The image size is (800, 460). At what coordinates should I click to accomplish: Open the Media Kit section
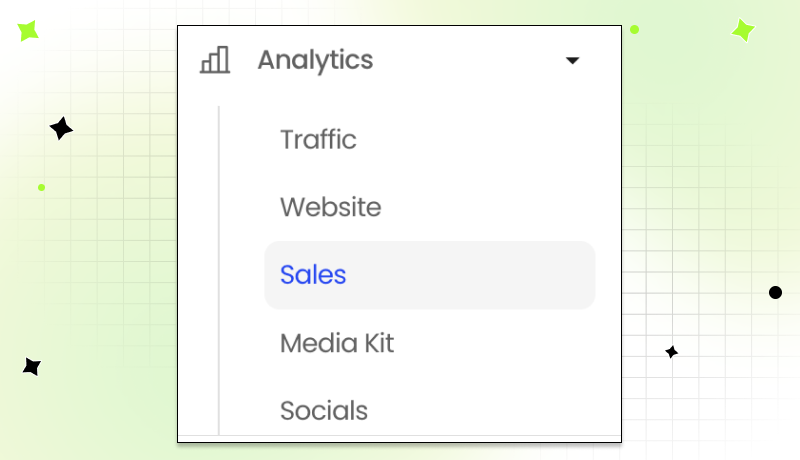(x=337, y=344)
